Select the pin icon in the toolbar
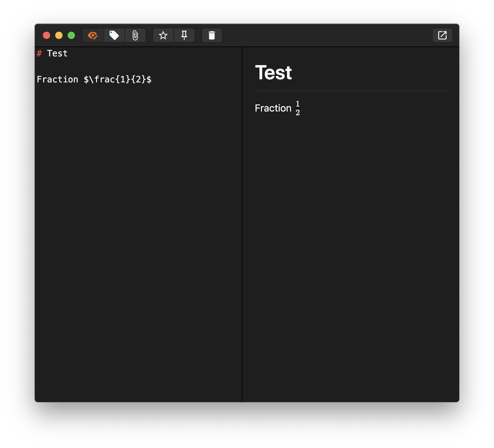494x448 pixels. coord(184,35)
